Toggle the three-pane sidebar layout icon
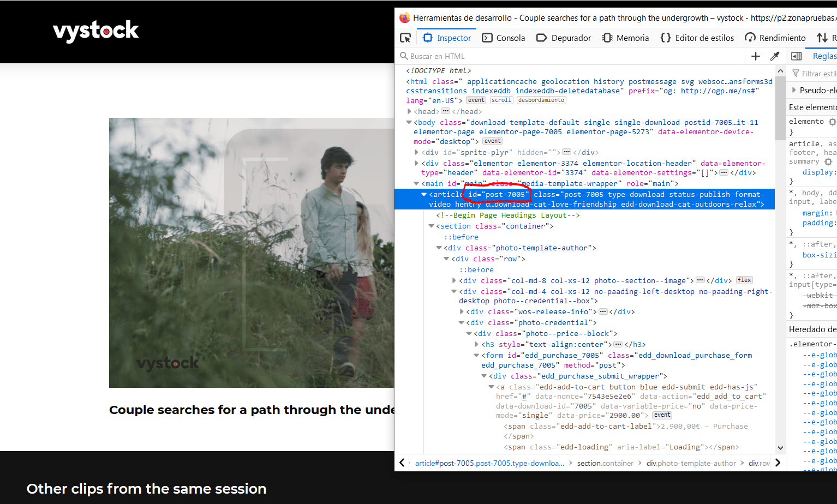Image resolution: width=837 pixels, height=504 pixels. pyautogui.click(x=796, y=56)
